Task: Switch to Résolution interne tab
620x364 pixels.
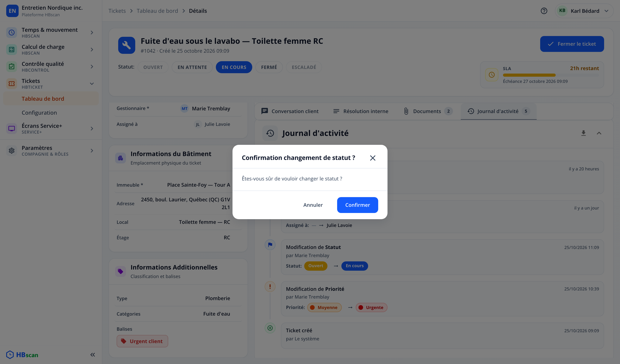Action: (361, 111)
